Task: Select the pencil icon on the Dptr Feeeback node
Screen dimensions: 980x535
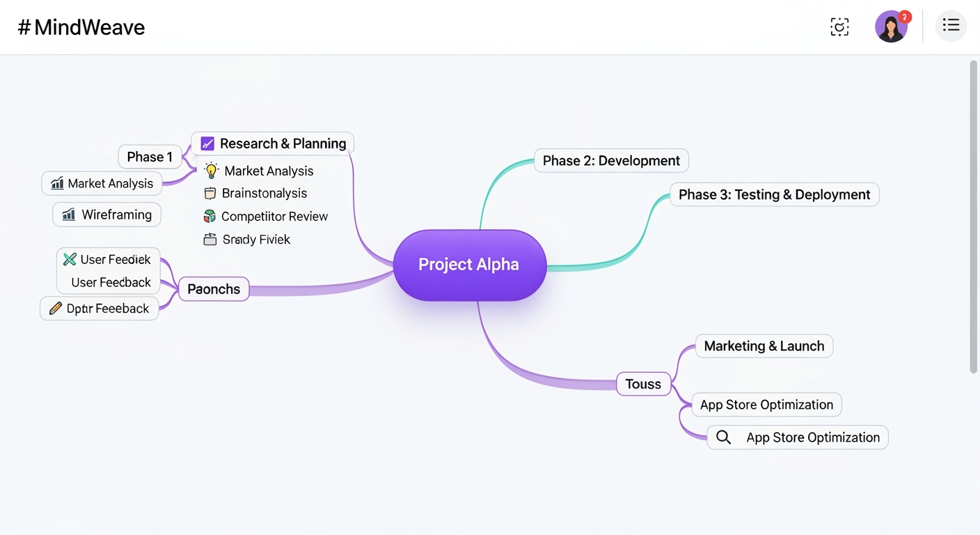Action: click(54, 308)
